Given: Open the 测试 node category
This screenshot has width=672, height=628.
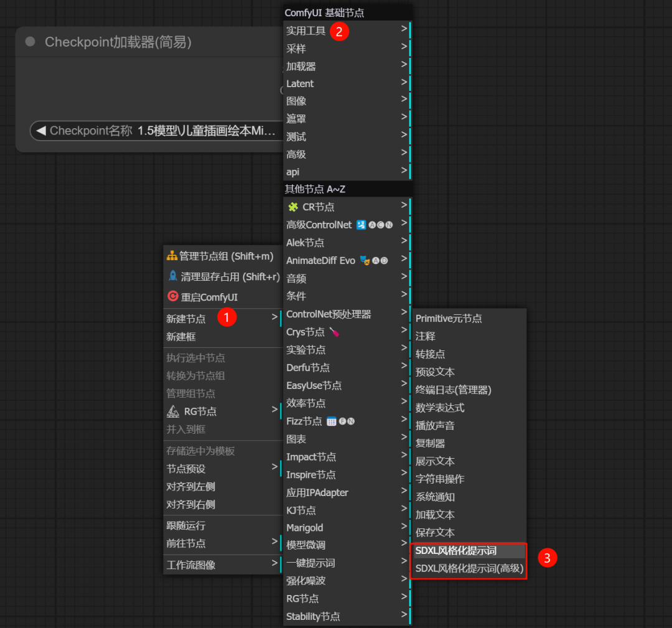Looking at the screenshot, I should 347,137.
